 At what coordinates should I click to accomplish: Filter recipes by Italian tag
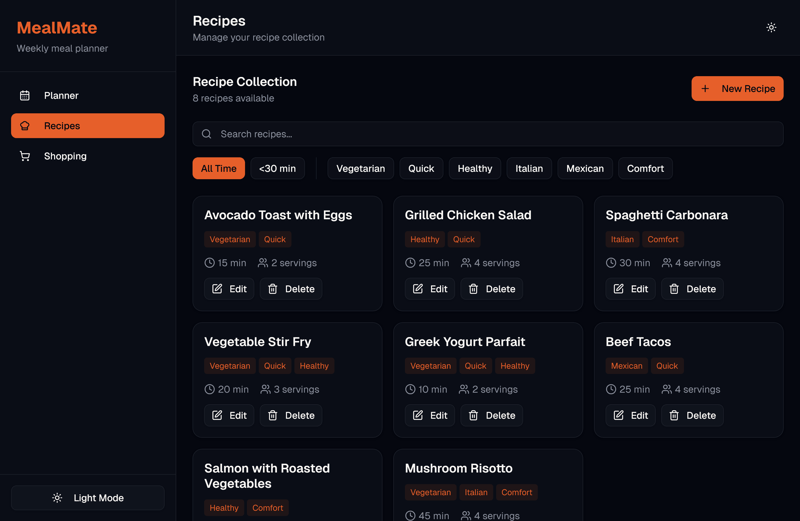coord(529,169)
